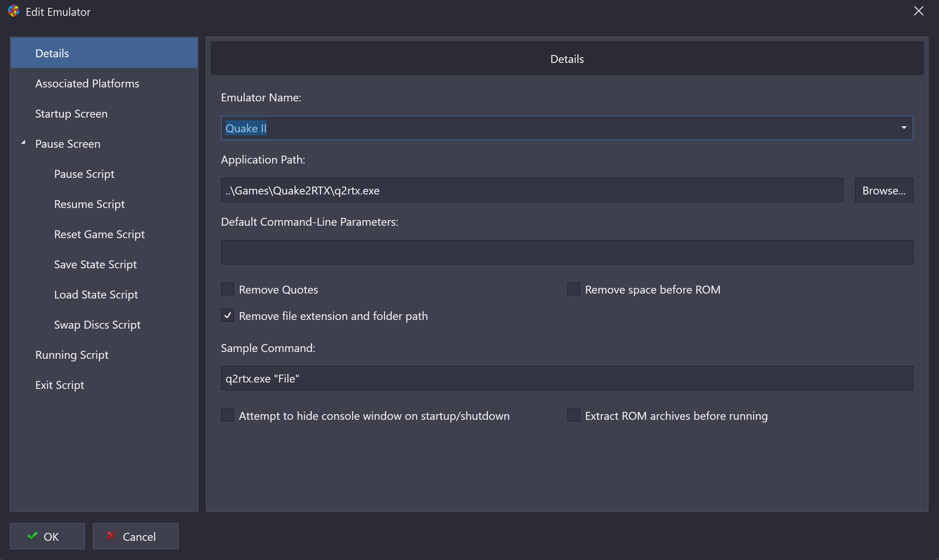Click the Sample Command field
This screenshot has width=939, height=560.
pos(567,378)
